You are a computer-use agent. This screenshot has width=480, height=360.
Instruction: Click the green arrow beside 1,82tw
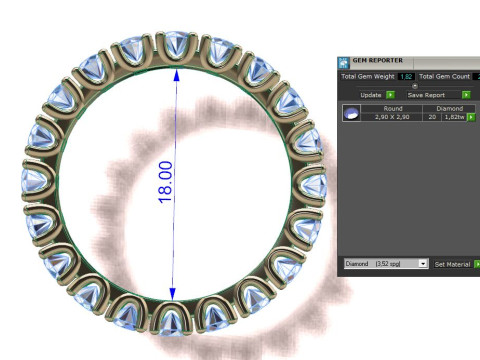[x=471, y=117]
